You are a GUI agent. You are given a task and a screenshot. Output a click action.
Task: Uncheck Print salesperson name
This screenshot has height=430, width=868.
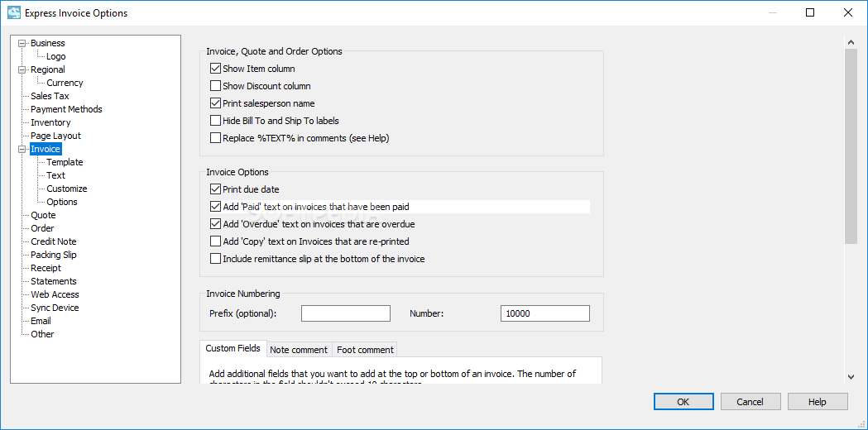(x=215, y=103)
